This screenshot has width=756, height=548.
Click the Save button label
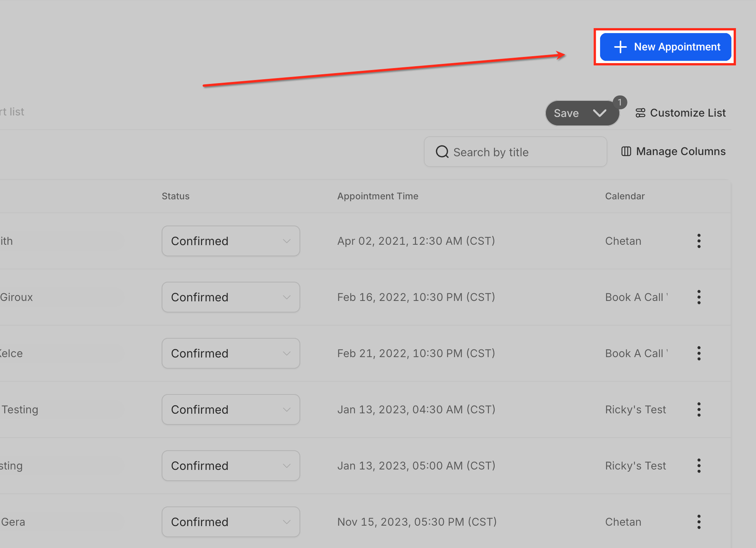pyautogui.click(x=566, y=113)
